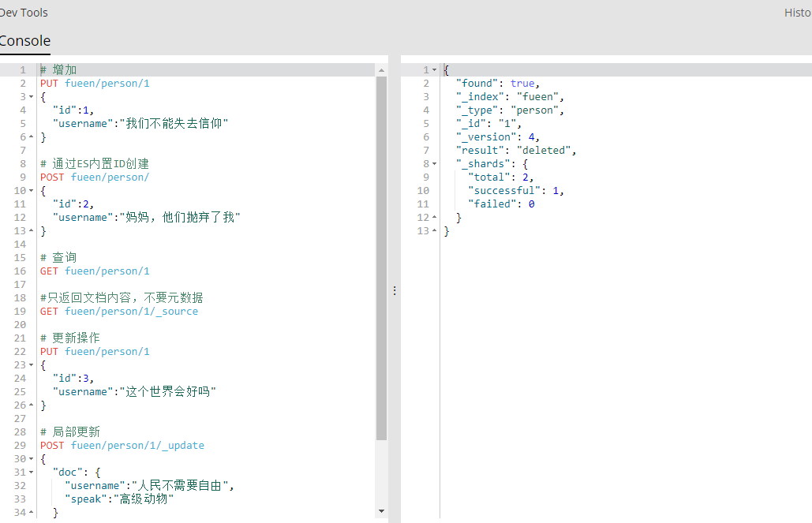Open the Console tab
Viewport: 812px width, 523px height.
pyautogui.click(x=24, y=41)
